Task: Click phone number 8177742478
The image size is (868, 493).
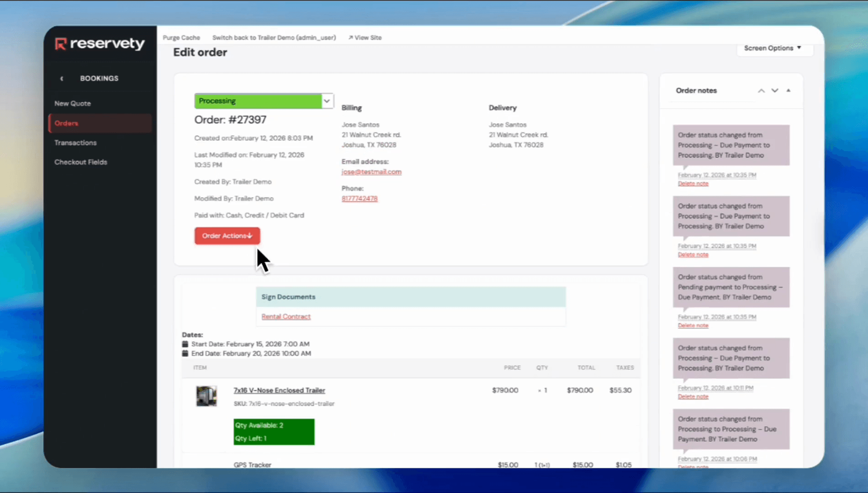Action: point(360,199)
